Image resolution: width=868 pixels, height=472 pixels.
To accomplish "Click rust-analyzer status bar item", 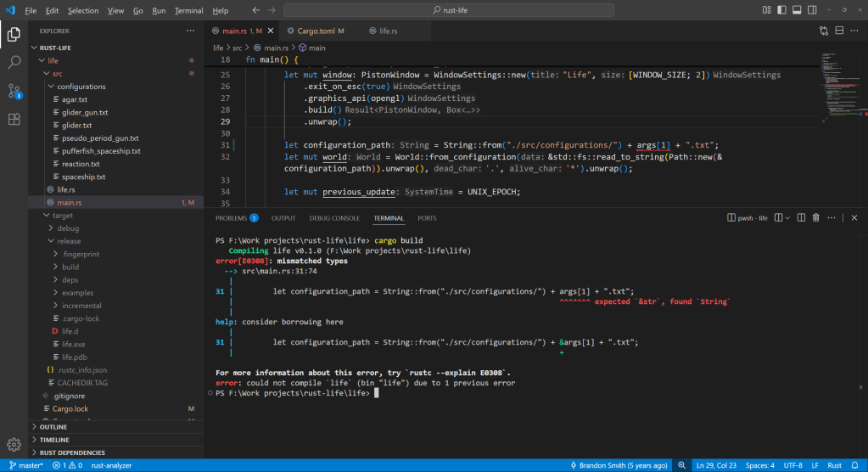I will click(111, 465).
